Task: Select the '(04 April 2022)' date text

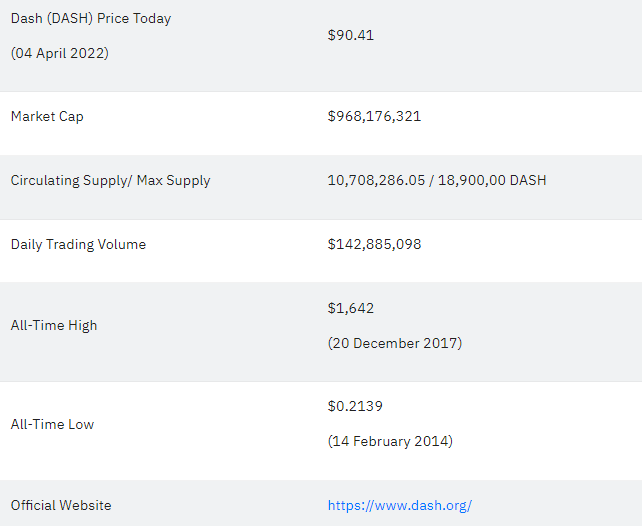Action: [60, 53]
